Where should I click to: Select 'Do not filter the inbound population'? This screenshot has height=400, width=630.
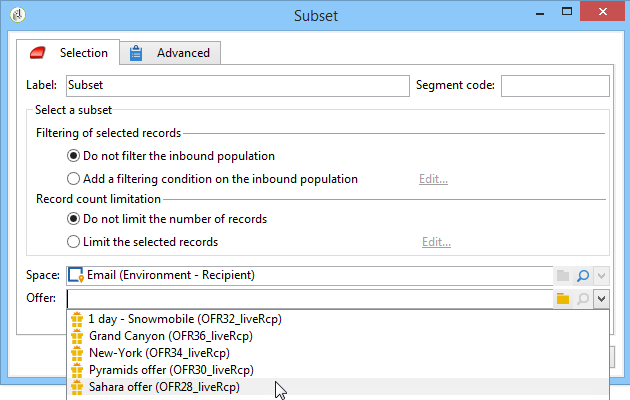pyautogui.click(x=73, y=156)
